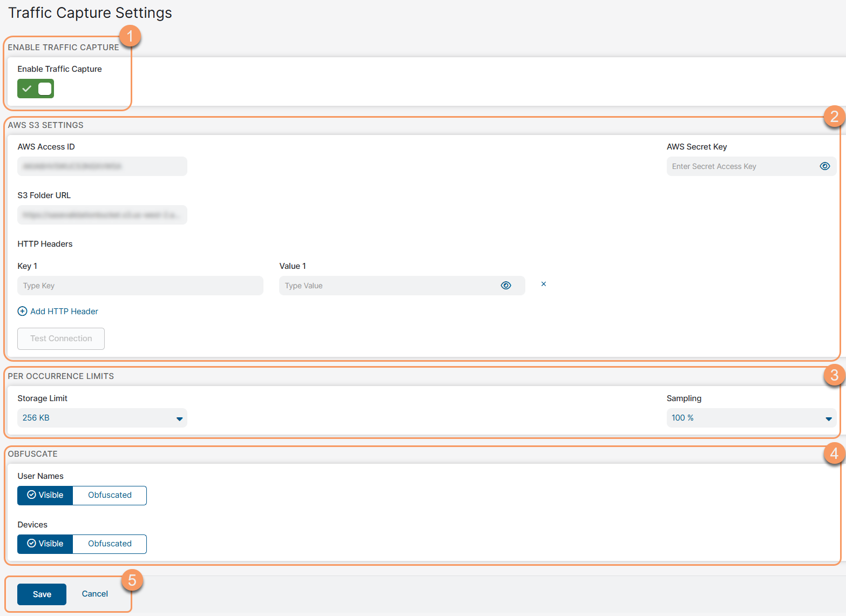The image size is (846, 616).
Task: Click the Test Connection button
Action: tap(61, 339)
